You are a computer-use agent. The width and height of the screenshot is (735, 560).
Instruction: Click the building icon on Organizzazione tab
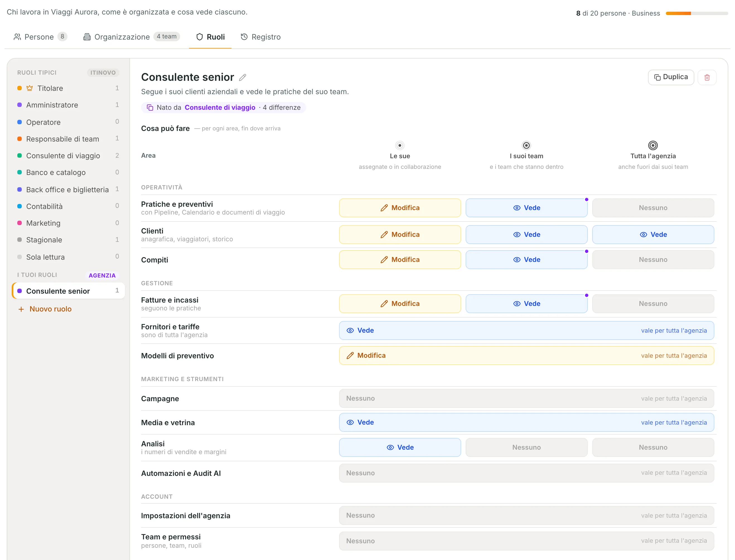(87, 37)
